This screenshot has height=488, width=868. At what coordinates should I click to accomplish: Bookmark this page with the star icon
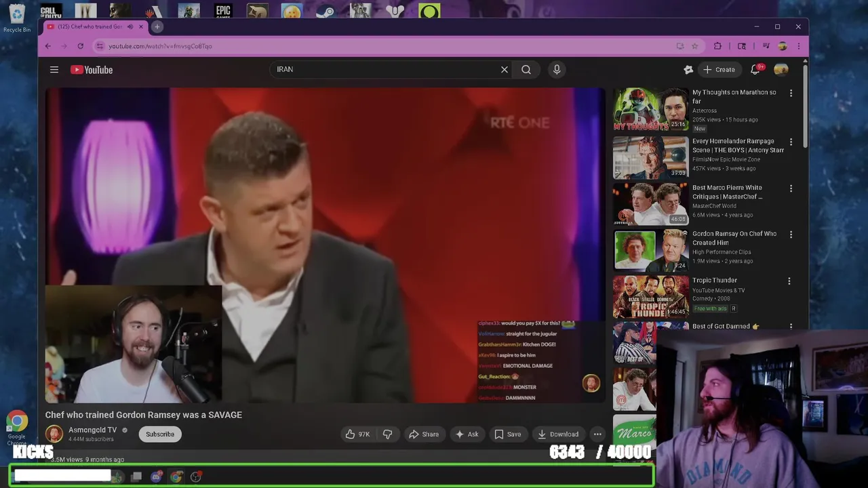click(695, 46)
